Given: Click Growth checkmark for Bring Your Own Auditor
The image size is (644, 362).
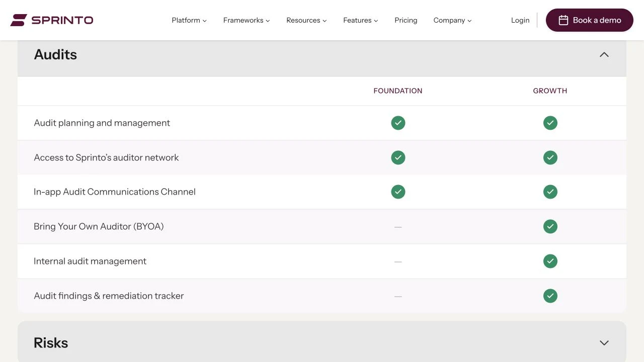Looking at the screenshot, I should pos(550,226).
